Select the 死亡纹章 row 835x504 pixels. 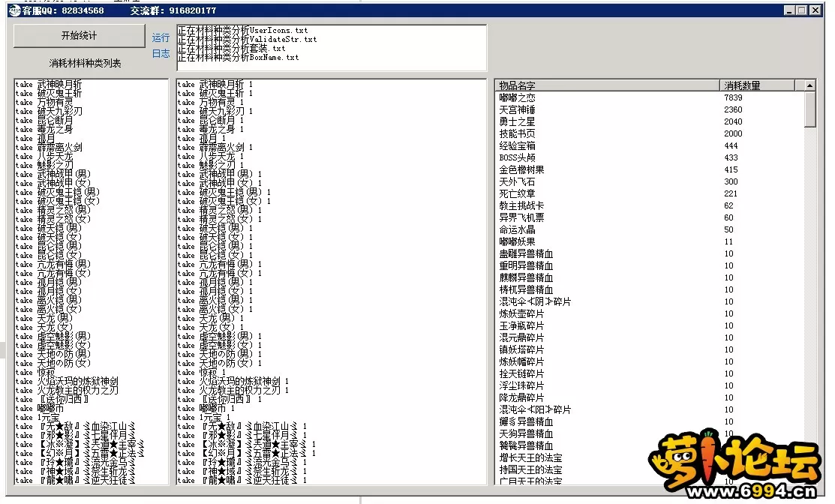[x=650, y=193]
